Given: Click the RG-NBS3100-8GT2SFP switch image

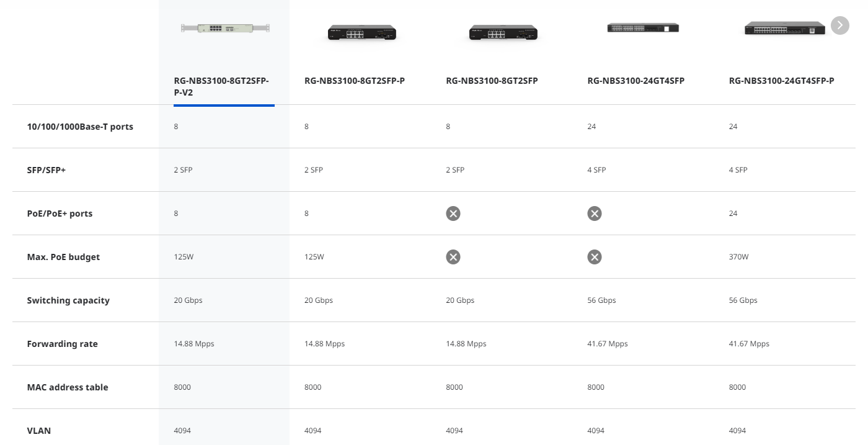Looking at the screenshot, I should (x=503, y=33).
